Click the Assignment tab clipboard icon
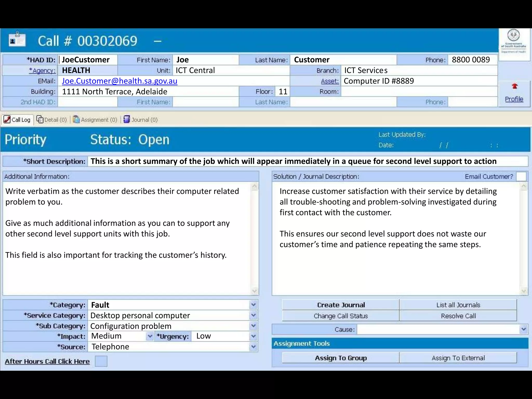Screen dimensions: 532x399 (76, 119)
